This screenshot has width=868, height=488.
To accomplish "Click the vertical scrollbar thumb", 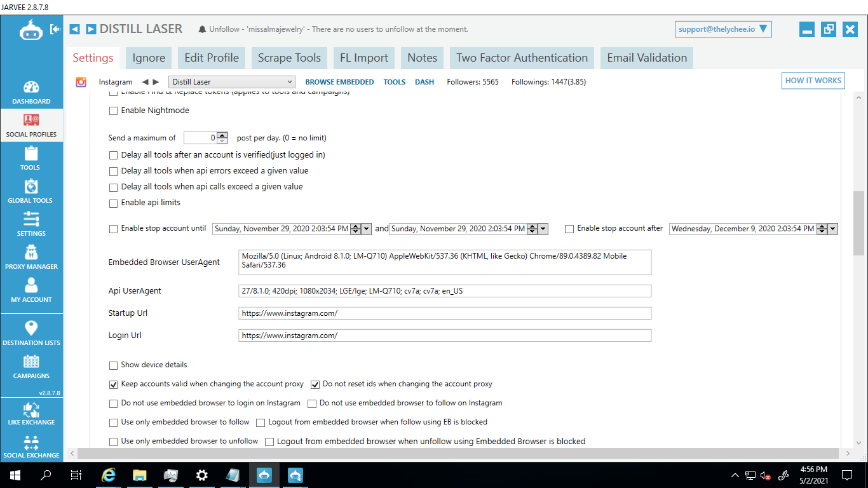I will click(858, 223).
